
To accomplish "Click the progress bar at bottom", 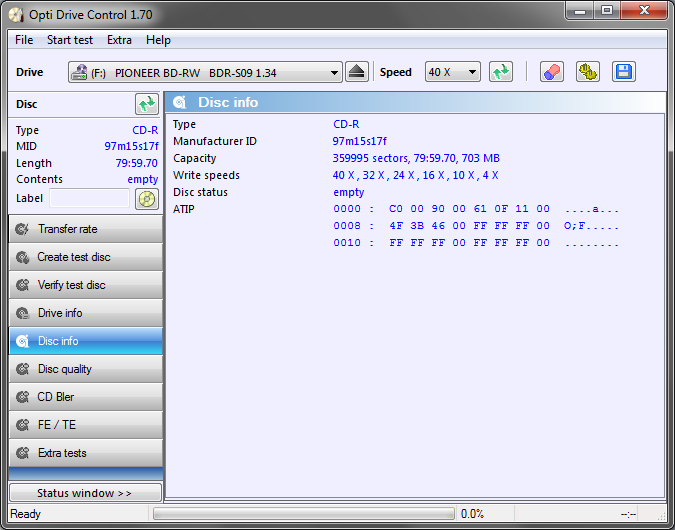I will [x=304, y=514].
